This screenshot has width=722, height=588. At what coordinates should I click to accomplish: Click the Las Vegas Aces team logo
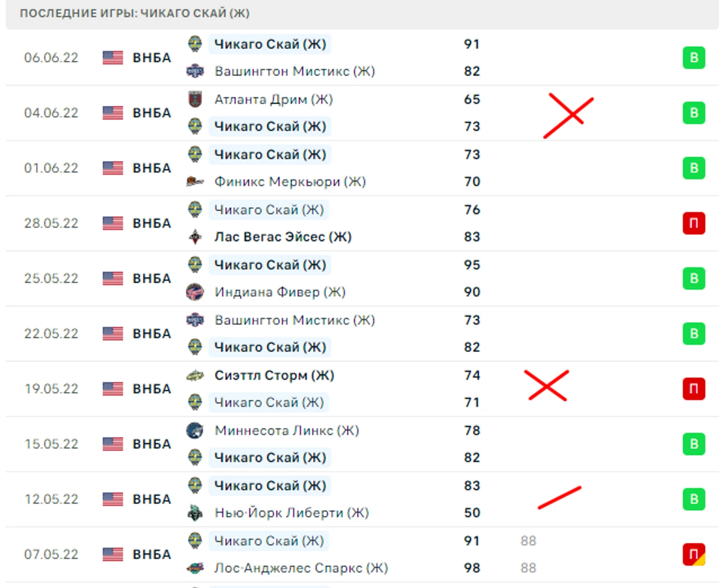point(195,237)
